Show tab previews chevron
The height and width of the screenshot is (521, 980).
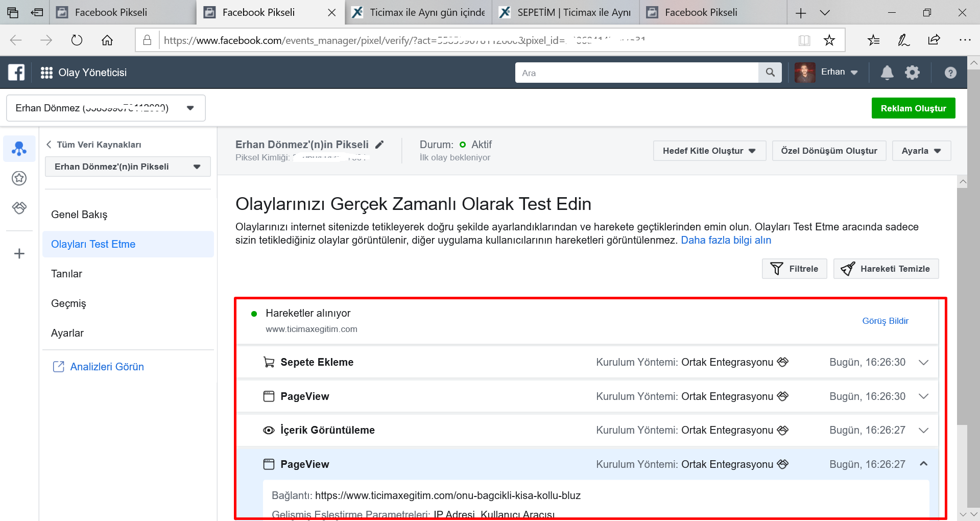point(825,13)
